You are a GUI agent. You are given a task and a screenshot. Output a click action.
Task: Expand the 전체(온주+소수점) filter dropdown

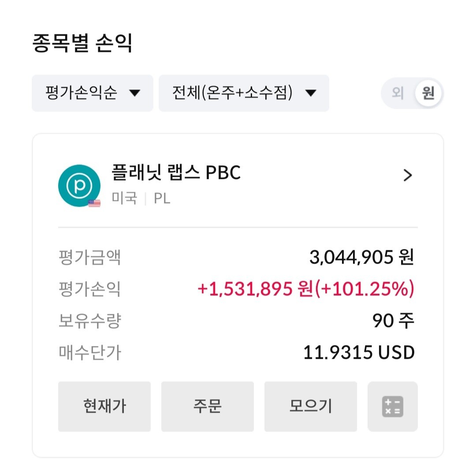click(243, 93)
